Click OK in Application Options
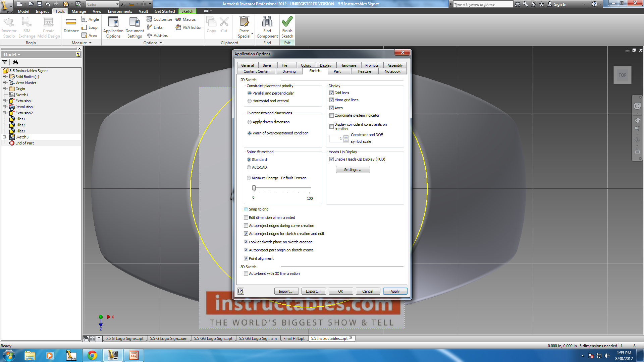The image size is (644, 362). point(340,291)
